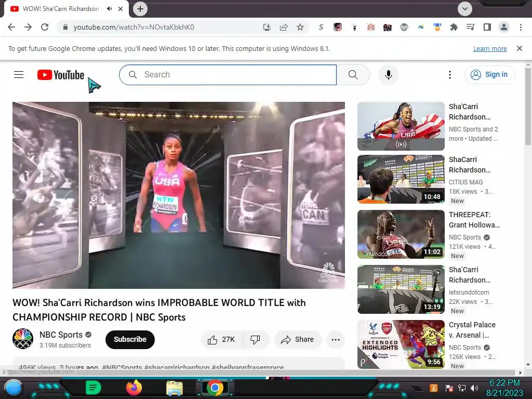Open the CITIUS MAG 10:48 video thumbnail
The image size is (532, 399).
tap(401, 179)
